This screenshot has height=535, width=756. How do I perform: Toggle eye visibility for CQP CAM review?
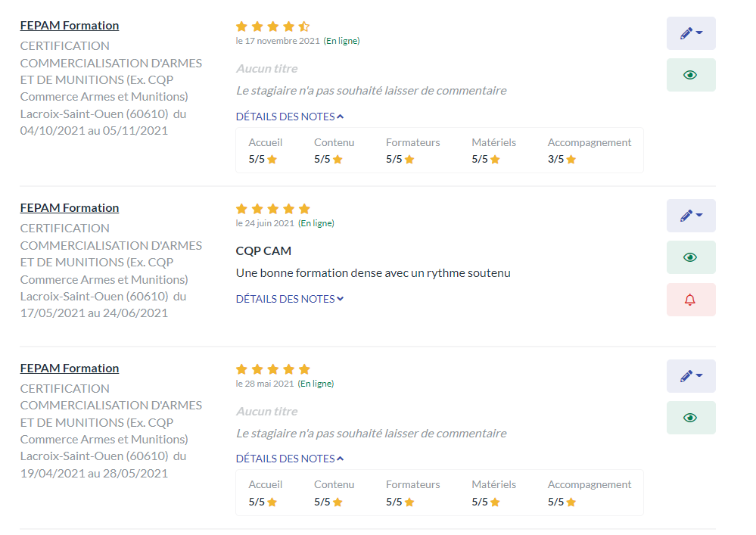(691, 257)
